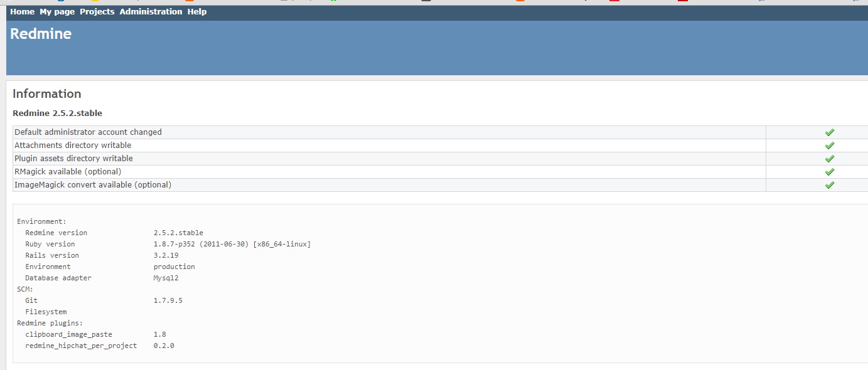
Task: Click the clipboard_image_paste version 1.8
Action: pos(160,334)
